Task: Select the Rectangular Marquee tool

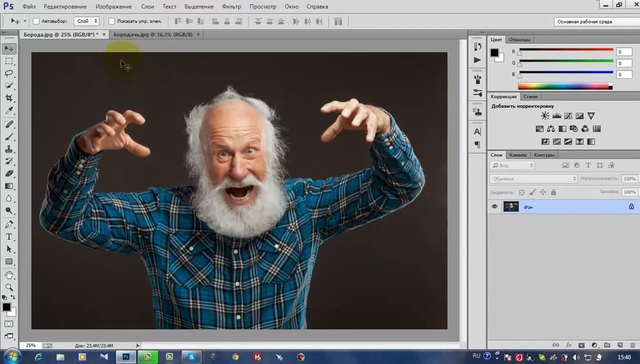Action: 9,61
